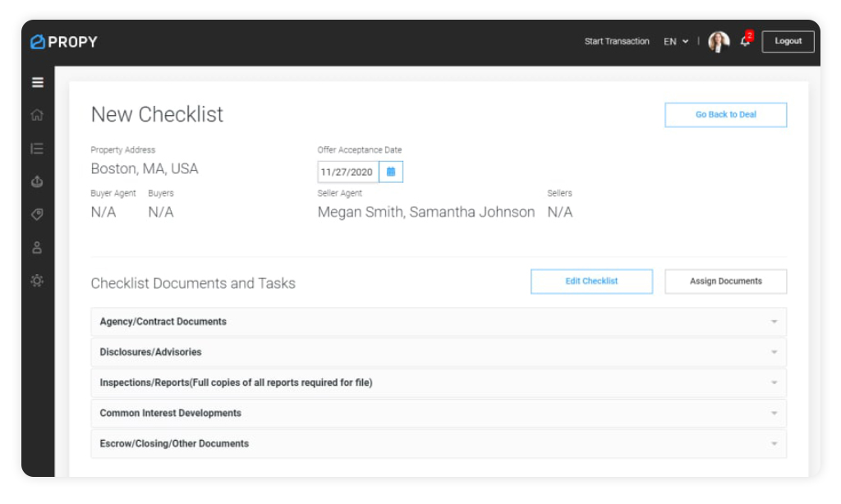Open calendar date picker icon
This screenshot has width=841, height=504.
391,172
